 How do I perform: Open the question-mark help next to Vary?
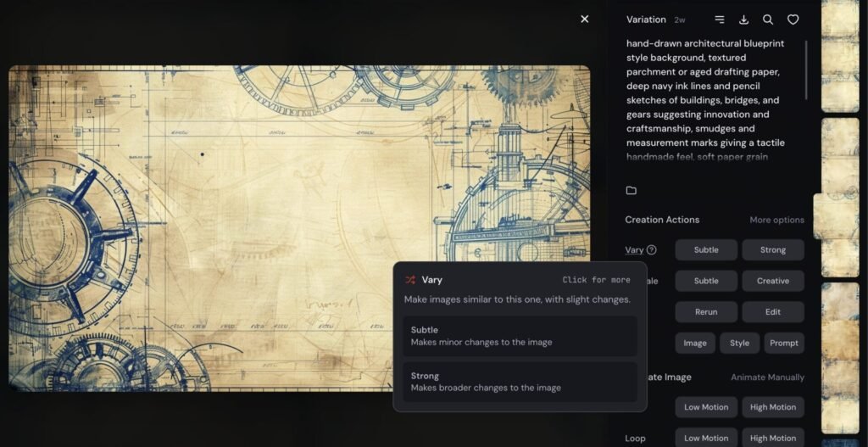pos(652,250)
